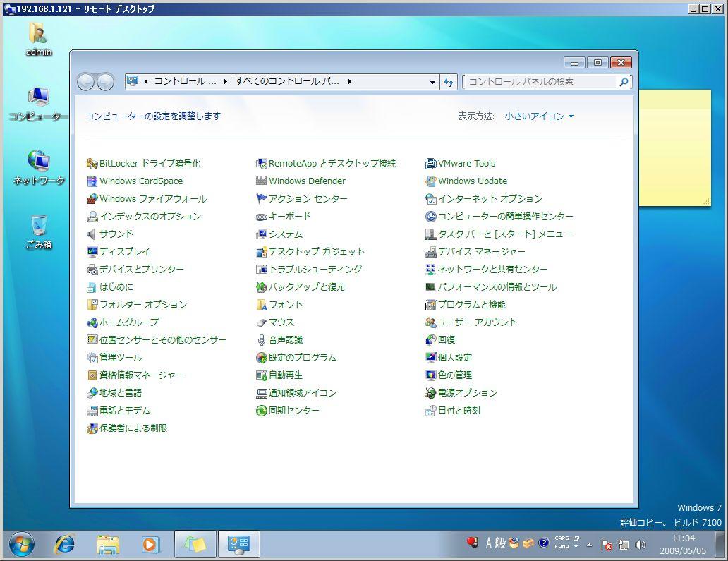Open ユーザー アカウント link

478,322
